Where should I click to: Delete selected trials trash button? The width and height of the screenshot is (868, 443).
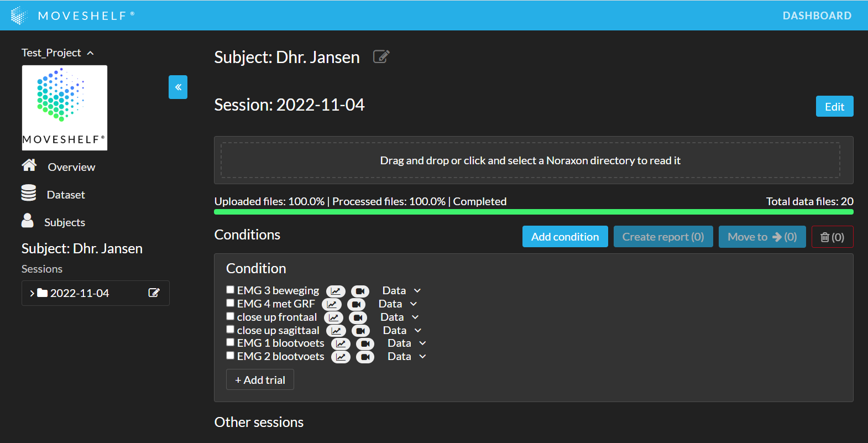832,237
